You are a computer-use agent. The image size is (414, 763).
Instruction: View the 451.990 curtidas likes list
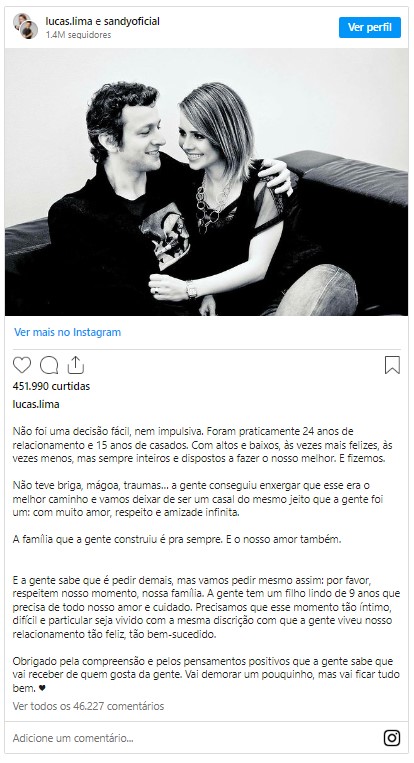click(51, 386)
